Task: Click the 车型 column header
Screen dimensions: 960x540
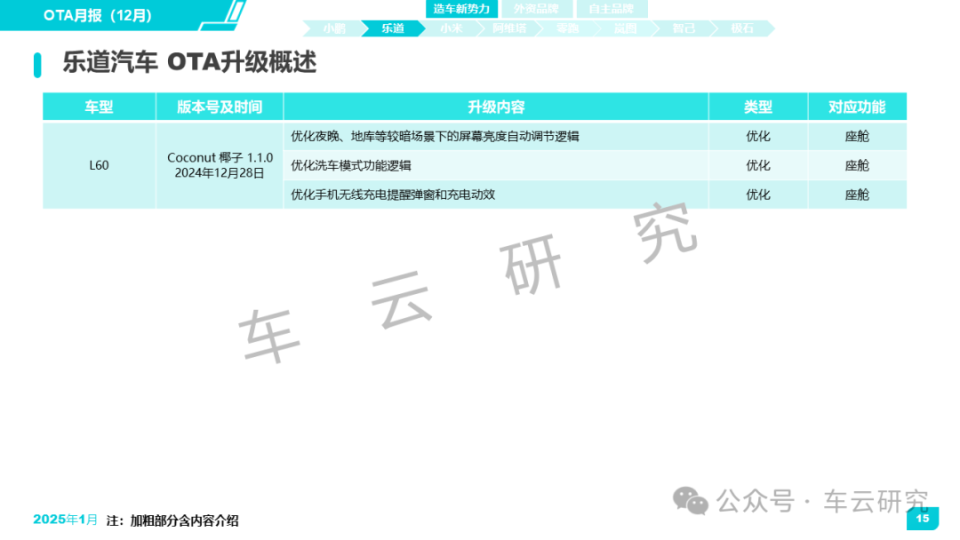Action: pyautogui.click(x=99, y=107)
